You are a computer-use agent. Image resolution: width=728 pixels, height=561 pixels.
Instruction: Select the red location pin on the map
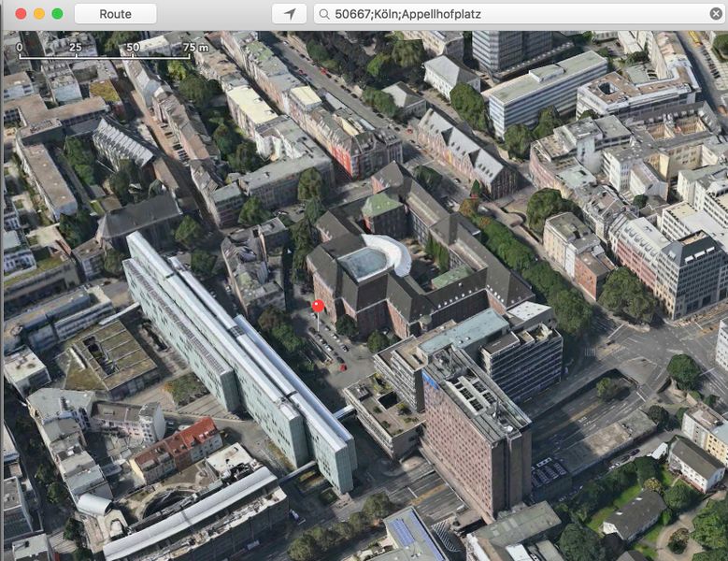[x=318, y=307]
